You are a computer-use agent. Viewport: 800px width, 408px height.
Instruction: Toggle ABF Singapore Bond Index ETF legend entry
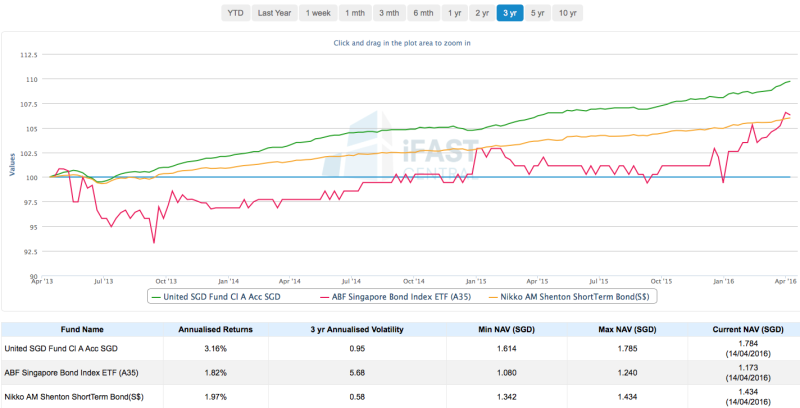394,296
